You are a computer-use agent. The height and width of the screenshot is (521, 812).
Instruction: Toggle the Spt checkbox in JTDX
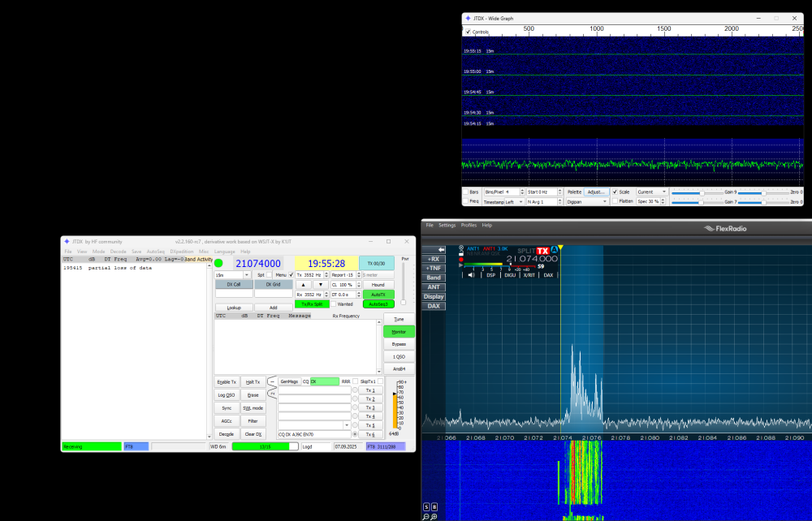pos(269,275)
